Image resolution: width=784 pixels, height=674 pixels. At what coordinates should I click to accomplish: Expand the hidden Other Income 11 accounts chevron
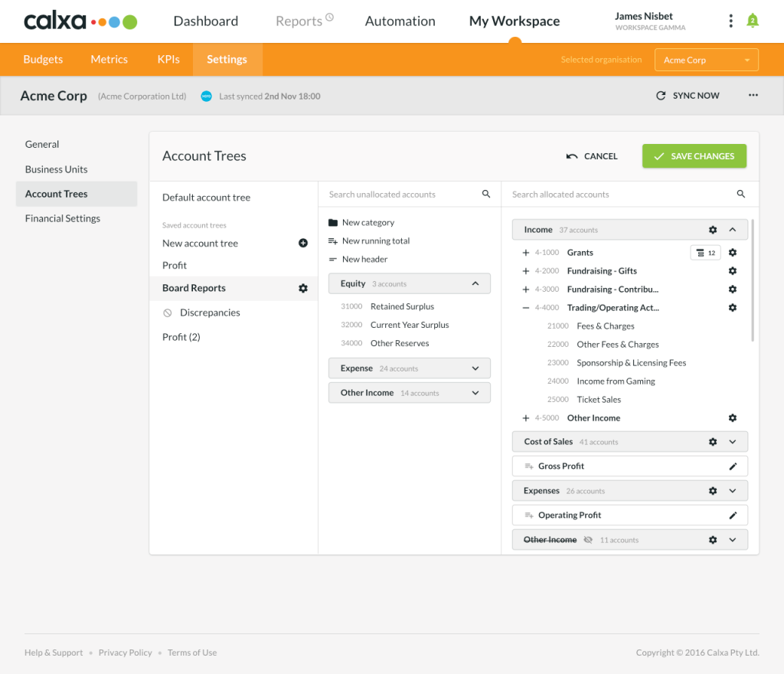tap(733, 540)
